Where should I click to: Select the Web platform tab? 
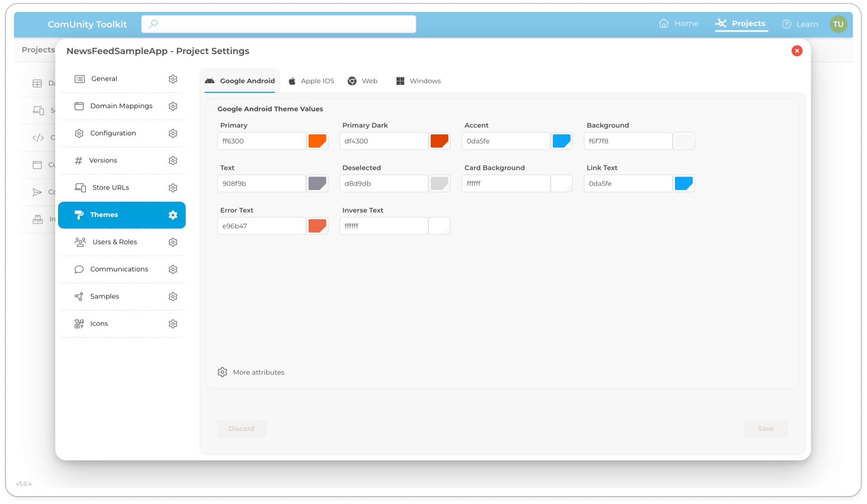(x=363, y=81)
